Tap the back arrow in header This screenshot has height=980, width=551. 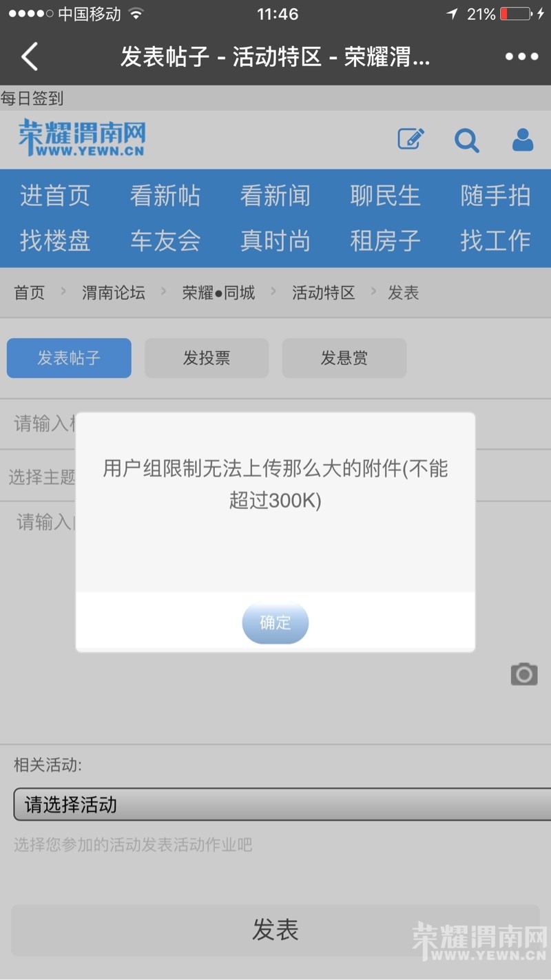click(x=29, y=56)
